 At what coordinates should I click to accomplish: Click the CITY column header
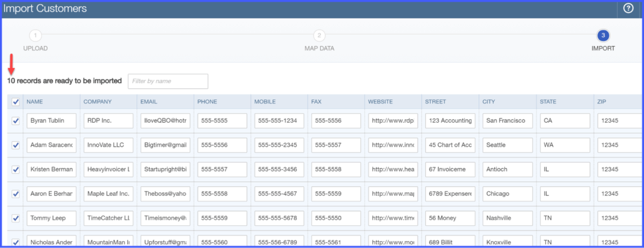click(489, 101)
